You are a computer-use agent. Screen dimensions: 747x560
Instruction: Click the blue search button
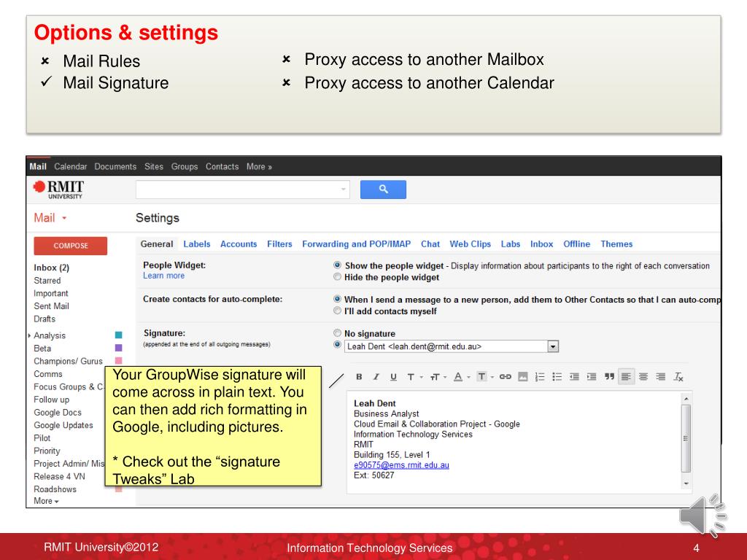point(383,189)
